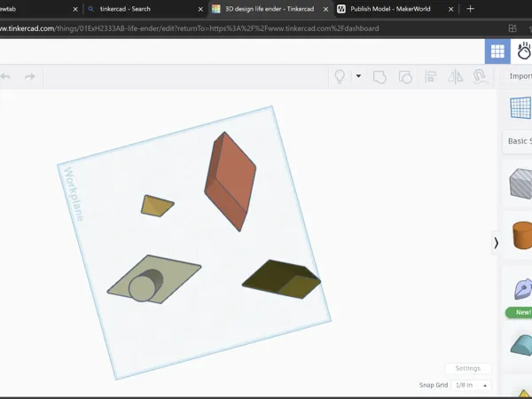Click the Cruise magnet icon
532x399 pixels.
pos(480,76)
